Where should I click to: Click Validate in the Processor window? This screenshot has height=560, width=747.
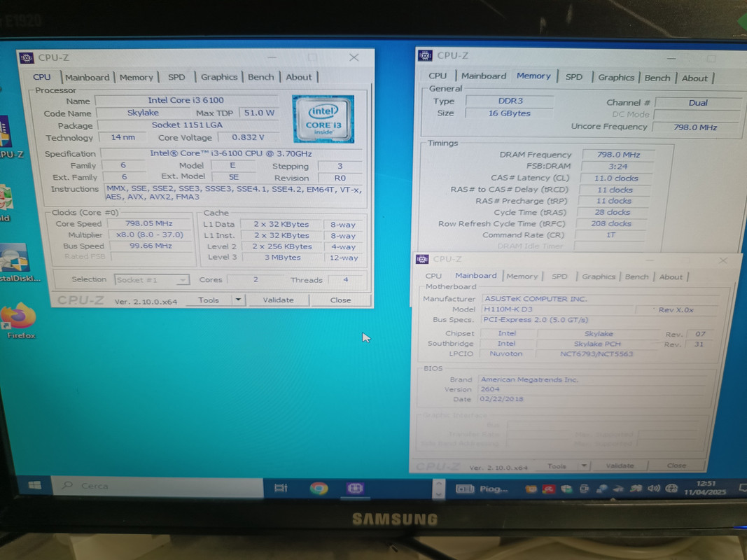click(x=278, y=300)
